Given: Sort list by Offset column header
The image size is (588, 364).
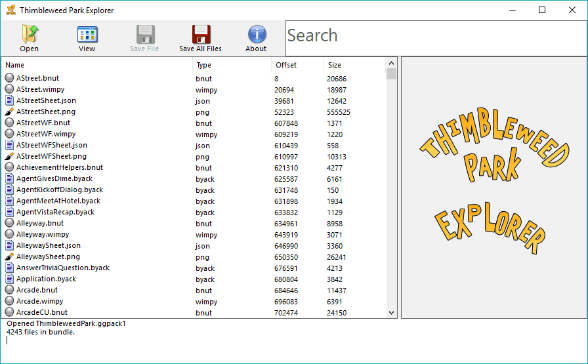Looking at the screenshot, I should point(297,65).
